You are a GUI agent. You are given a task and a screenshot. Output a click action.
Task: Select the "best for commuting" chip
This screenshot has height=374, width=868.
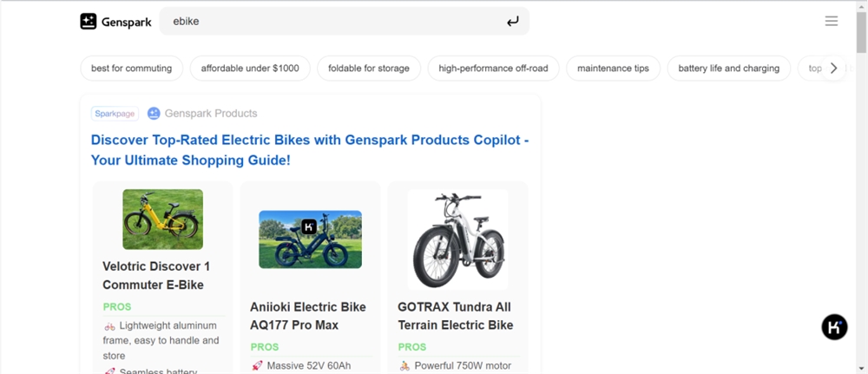click(131, 69)
